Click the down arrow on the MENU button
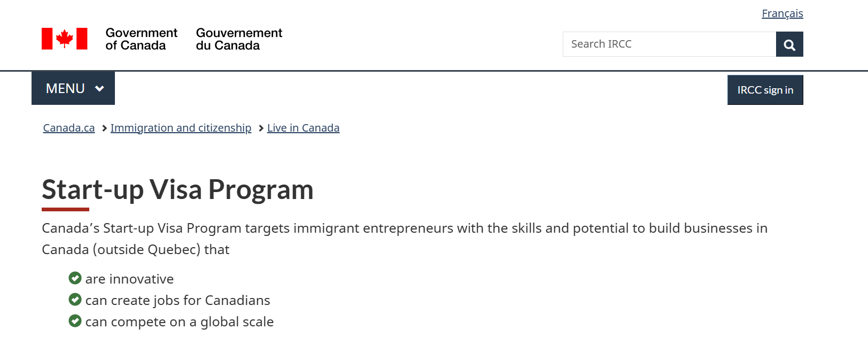Viewport: 868px width, 344px height. click(99, 88)
